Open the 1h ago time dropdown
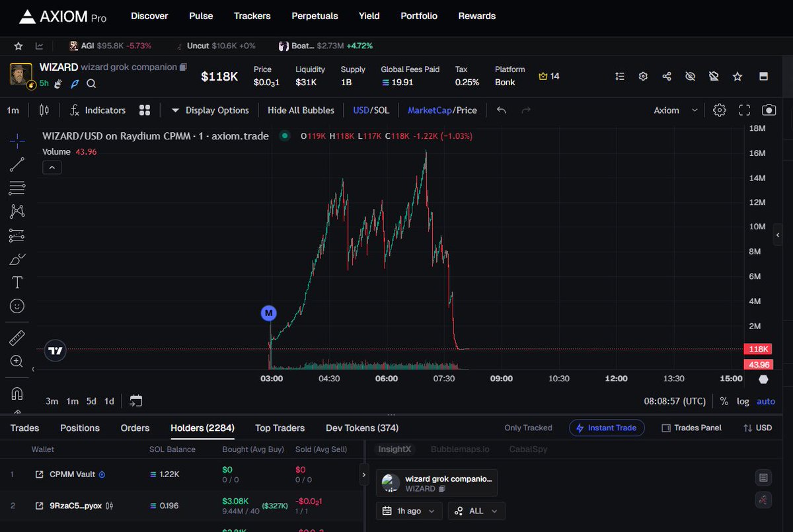The width and height of the screenshot is (793, 532). [409, 511]
